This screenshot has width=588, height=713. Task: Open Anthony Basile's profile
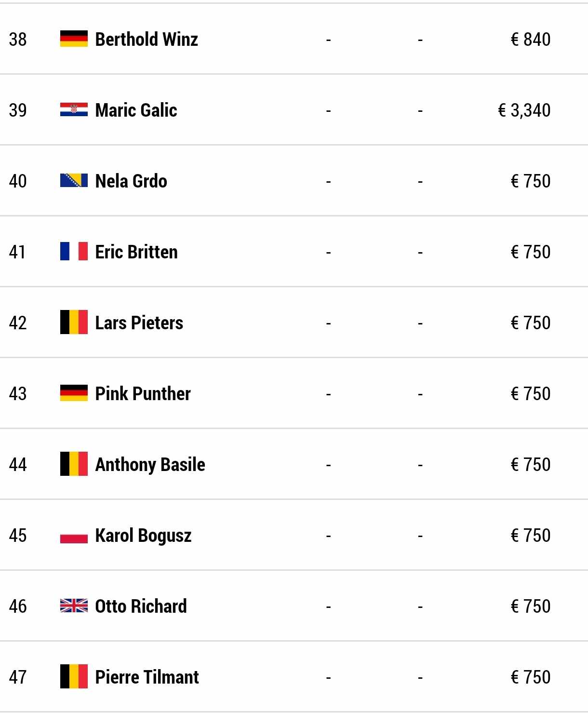pos(150,465)
